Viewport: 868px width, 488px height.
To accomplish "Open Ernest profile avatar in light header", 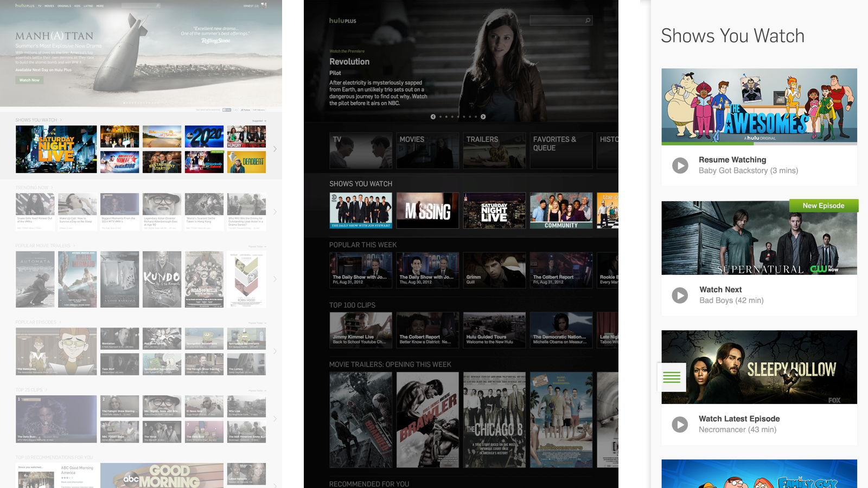I will coord(264,5).
